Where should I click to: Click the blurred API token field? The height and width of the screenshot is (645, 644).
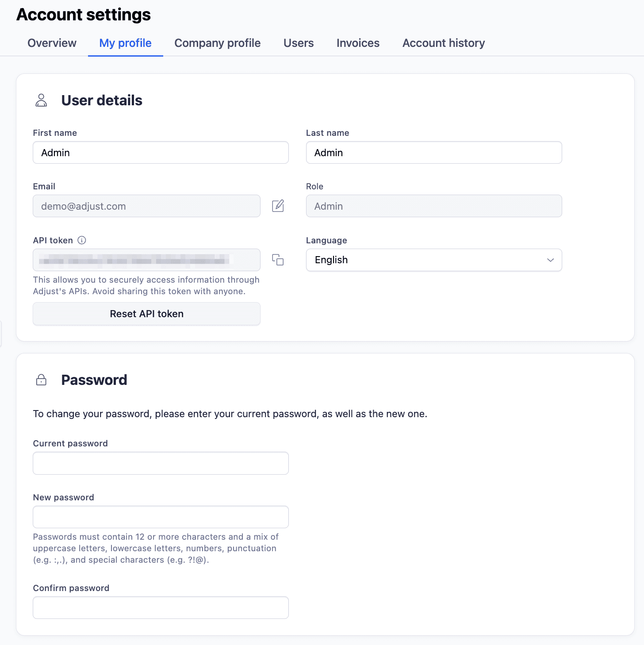tap(146, 260)
